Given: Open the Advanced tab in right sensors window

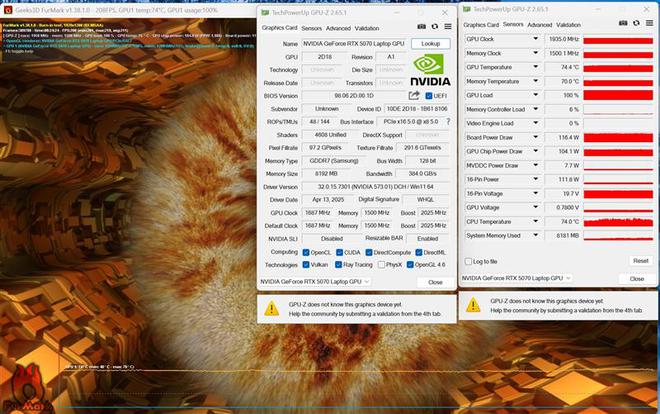Looking at the screenshot, I should pyautogui.click(x=540, y=24).
